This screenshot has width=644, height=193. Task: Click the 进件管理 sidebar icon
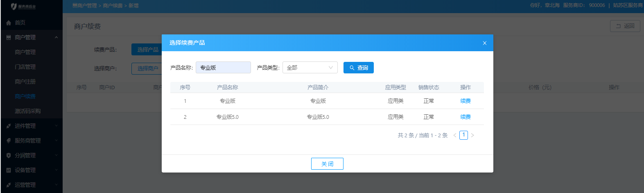click(x=9, y=126)
